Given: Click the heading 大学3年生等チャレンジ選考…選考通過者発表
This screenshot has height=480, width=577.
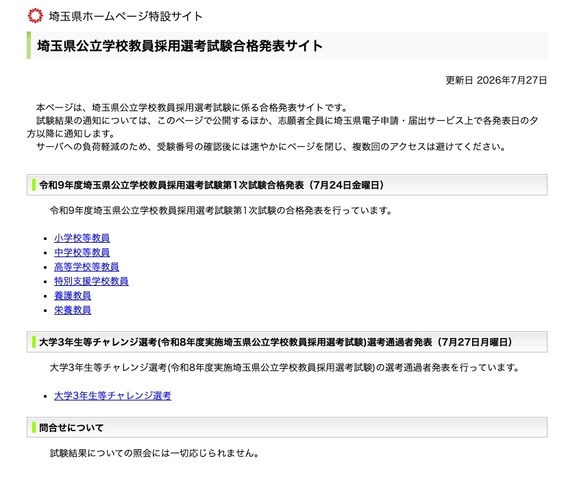Looking at the screenshot, I should click(276, 342).
